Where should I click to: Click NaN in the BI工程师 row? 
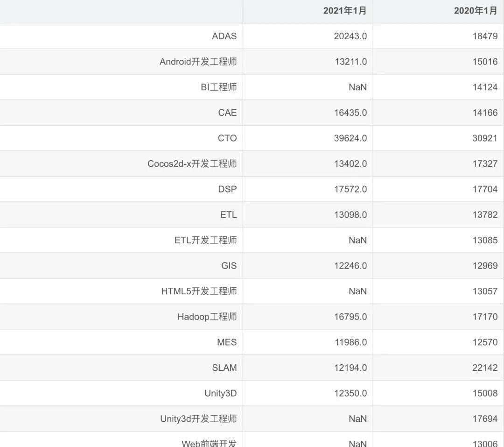[x=358, y=87]
